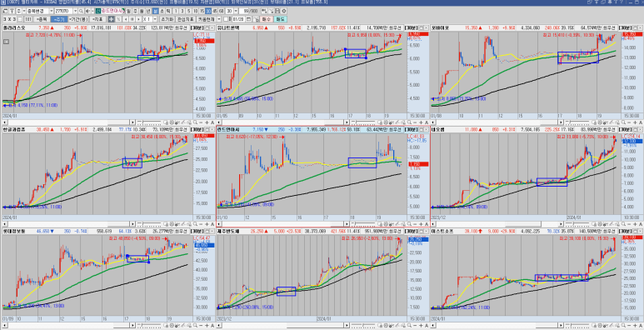
Task: Click the date field 01/20
Action: click(238, 19)
